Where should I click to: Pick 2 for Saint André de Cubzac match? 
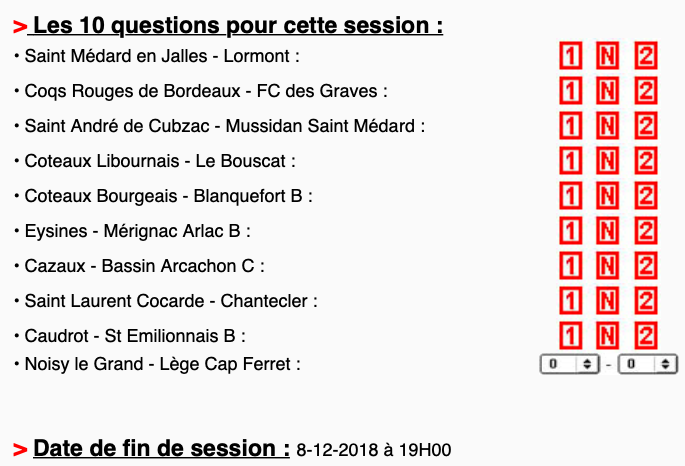[646, 126]
